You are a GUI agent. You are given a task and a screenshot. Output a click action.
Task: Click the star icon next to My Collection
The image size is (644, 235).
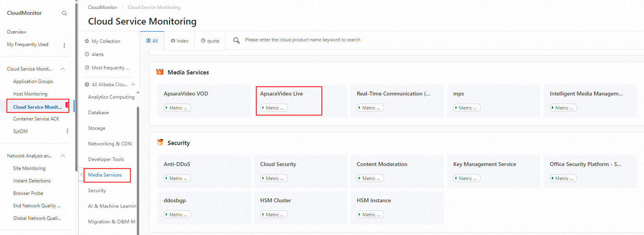87,41
